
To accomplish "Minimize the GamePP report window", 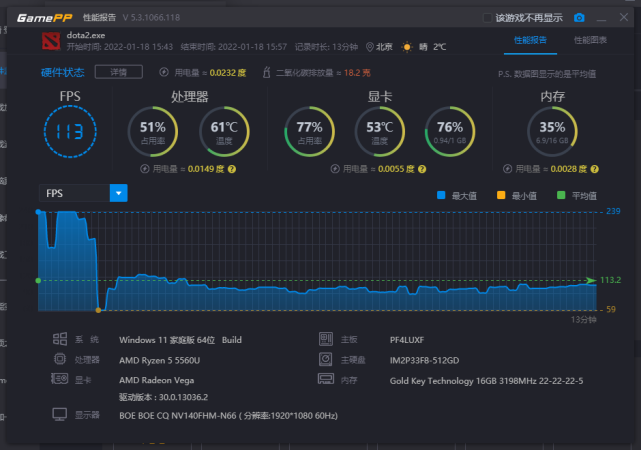I will [601, 18].
